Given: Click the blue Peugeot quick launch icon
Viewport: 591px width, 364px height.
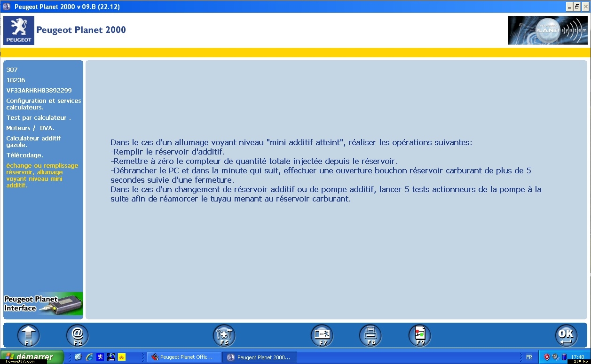Looking at the screenshot, I should click(x=100, y=357).
